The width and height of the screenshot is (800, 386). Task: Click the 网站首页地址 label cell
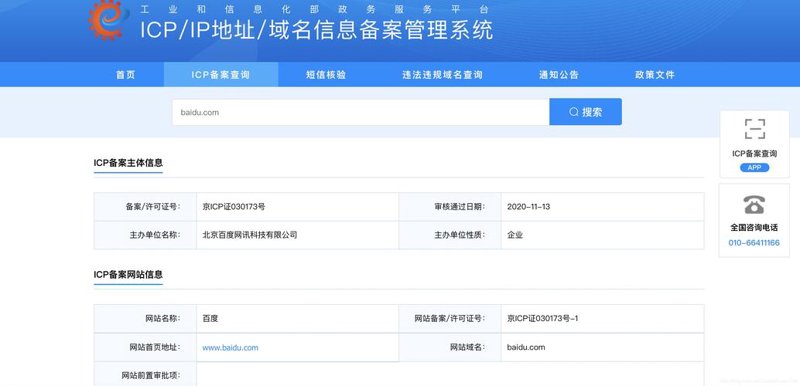click(x=145, y=347)
